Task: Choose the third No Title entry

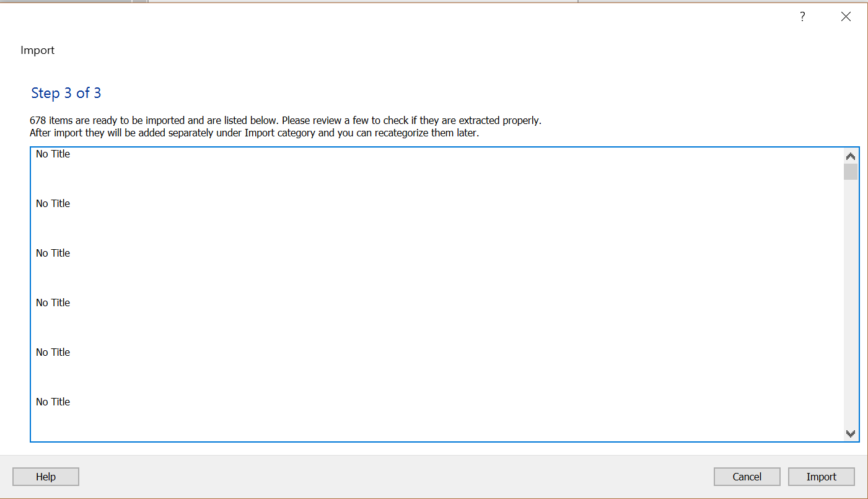Action: [53, 254]
